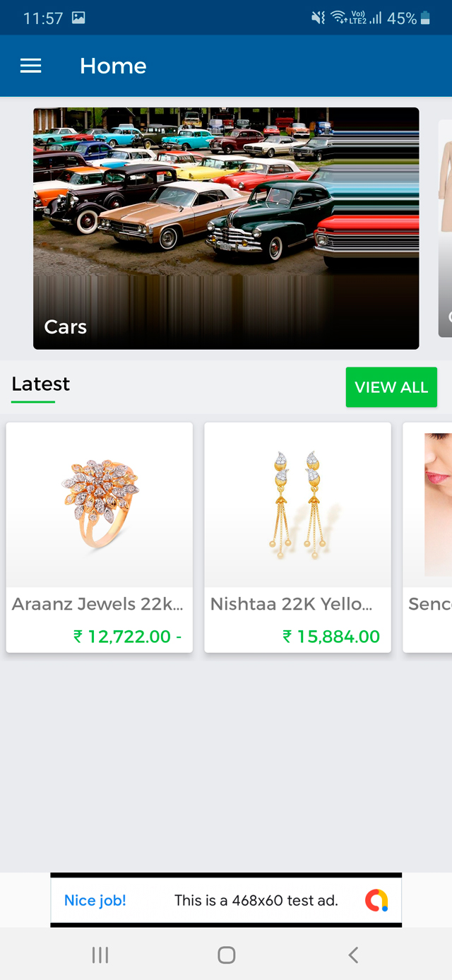Open the Cars category banner

click(226, 228)
